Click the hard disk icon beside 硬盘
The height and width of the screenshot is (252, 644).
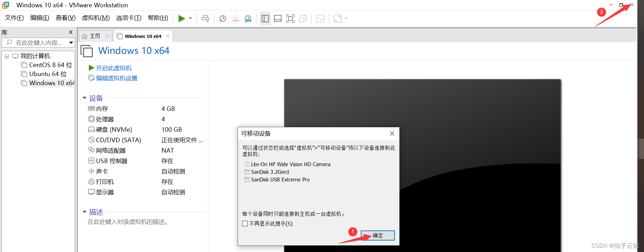(x=92, y=129)
